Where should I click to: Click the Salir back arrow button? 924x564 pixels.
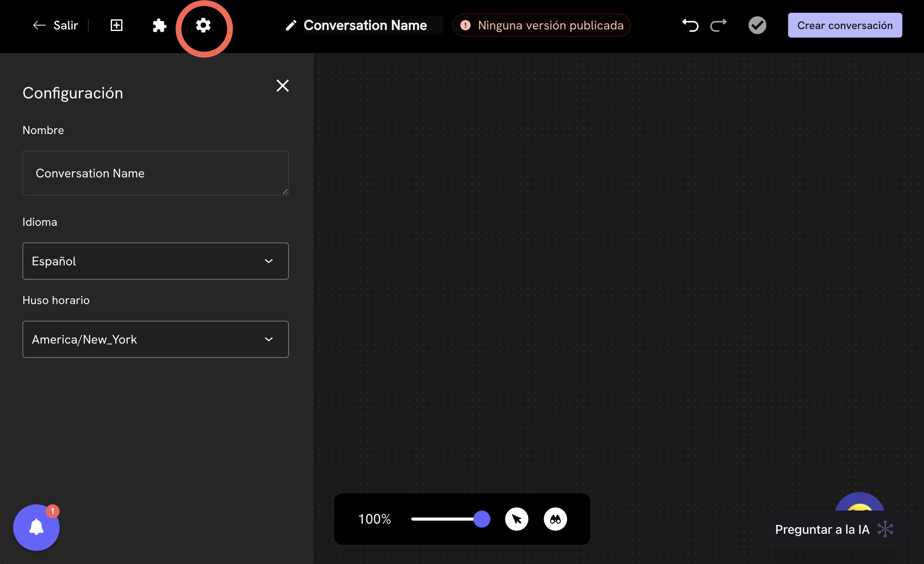click(x=55, y=25)
